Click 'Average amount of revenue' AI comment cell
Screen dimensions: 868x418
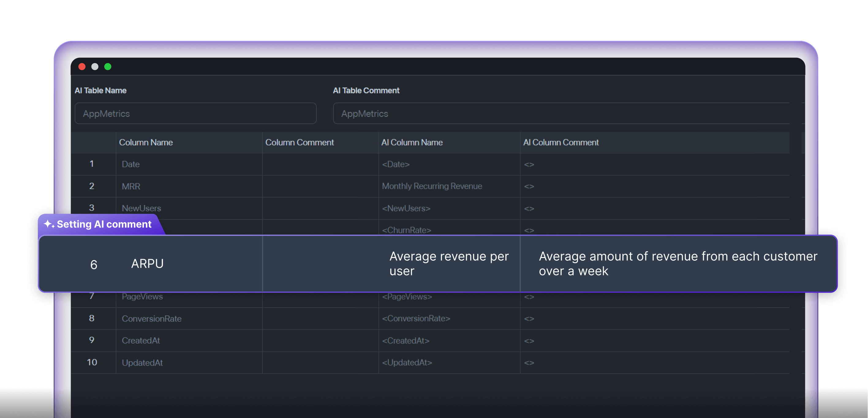pyautogui.click(x=678, y=263)
